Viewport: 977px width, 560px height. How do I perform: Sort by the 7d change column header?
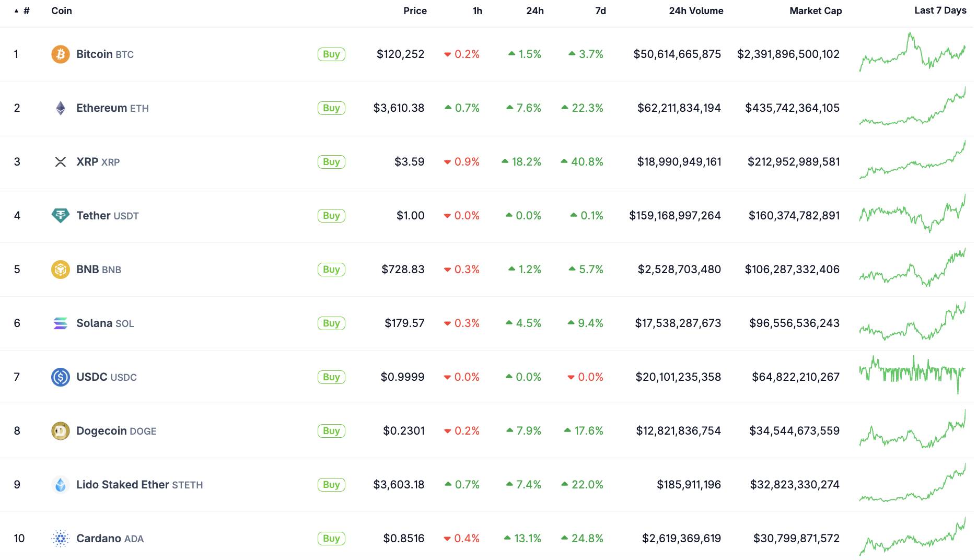point(601,11)
